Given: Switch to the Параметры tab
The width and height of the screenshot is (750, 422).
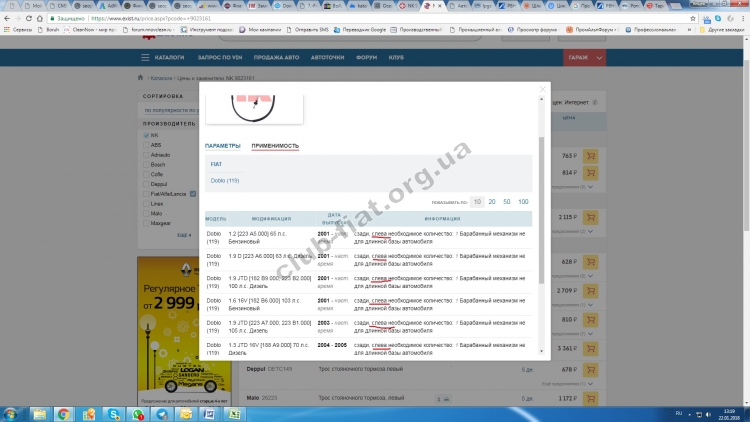Looking at the screenshot, I should click(222, 146).
